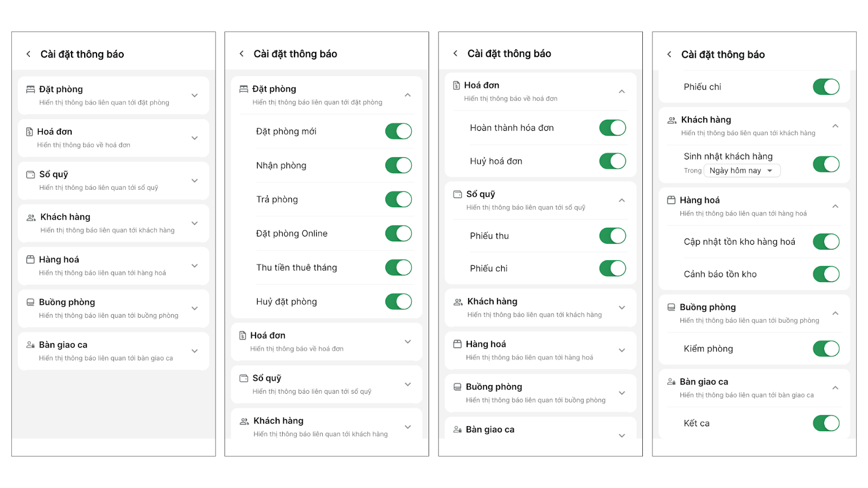This screenshot has height=488, width=868.
Task: Expand Khách hàng chevron in the third screen
Action: (x=622, y=307)
